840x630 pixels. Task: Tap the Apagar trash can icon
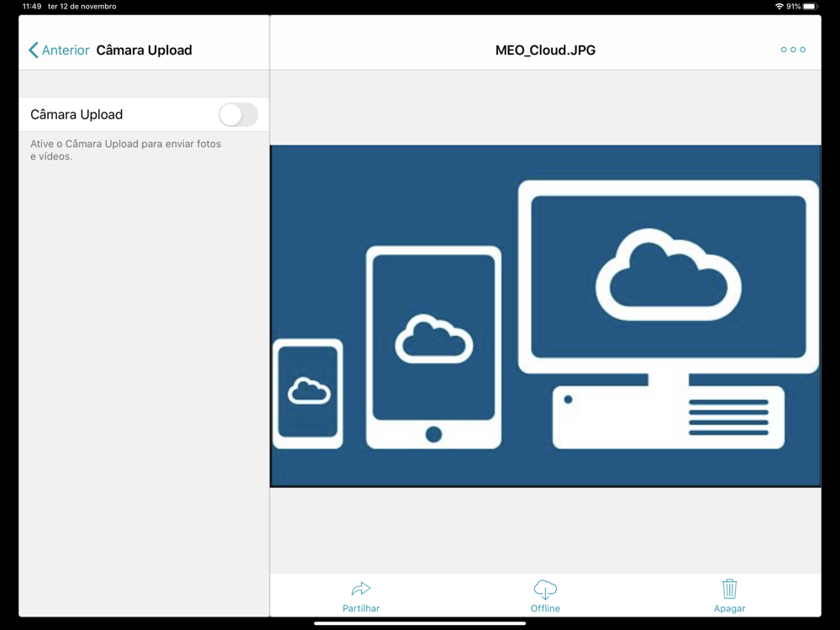729,589
